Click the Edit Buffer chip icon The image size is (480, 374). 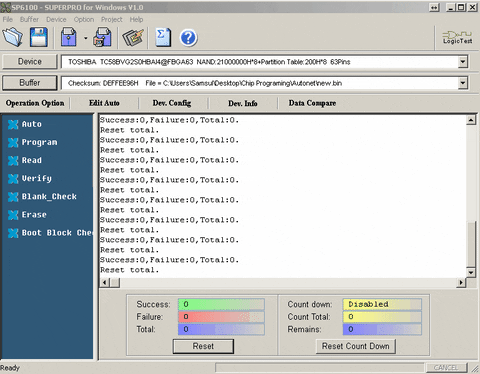click(133, 37)
